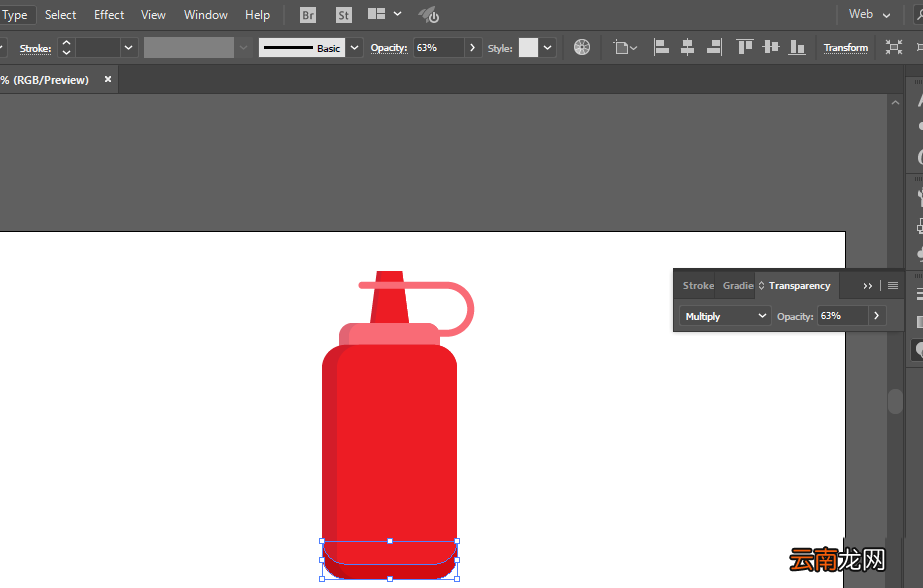Open the Type menu
The image size is (923, 588).
click(x=14, y=15)
